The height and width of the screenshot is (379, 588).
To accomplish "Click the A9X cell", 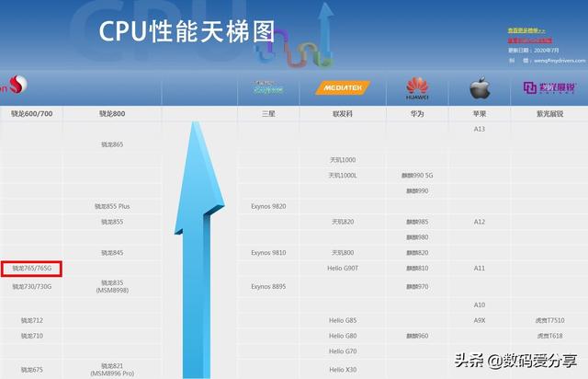I will (480, 320).
